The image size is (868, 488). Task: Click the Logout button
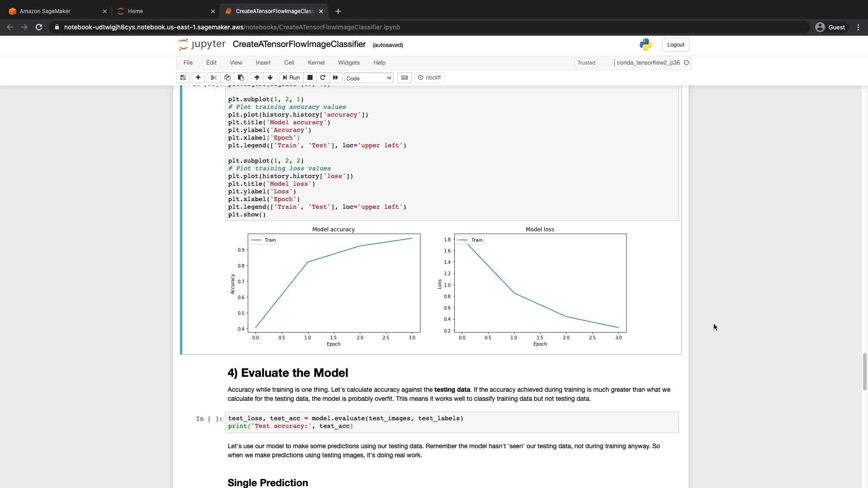coord(675,45)
